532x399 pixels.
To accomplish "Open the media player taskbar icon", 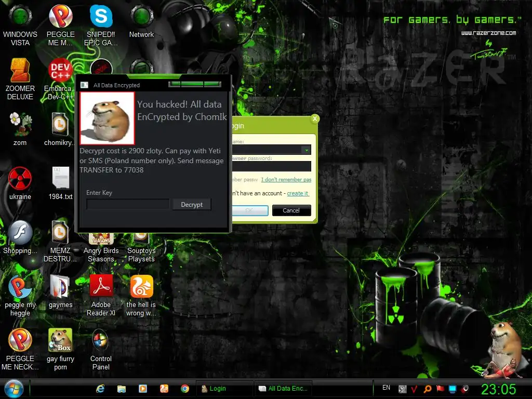I will (143, 389).
